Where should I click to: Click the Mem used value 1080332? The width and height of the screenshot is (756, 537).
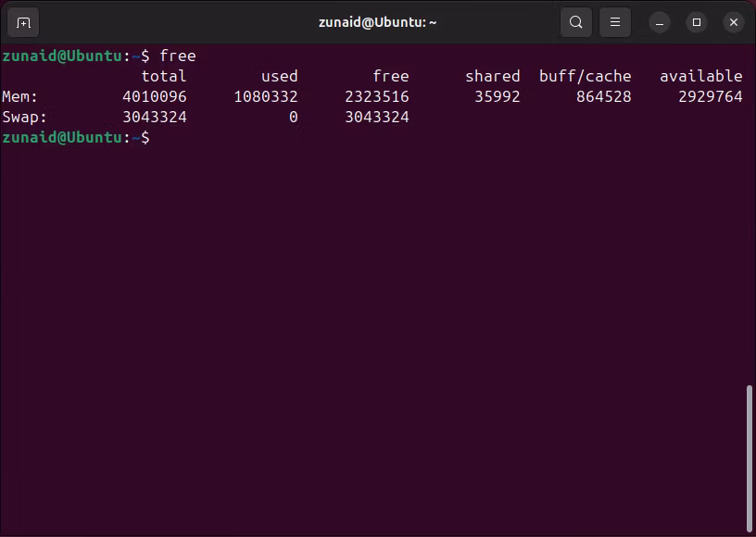265,96
